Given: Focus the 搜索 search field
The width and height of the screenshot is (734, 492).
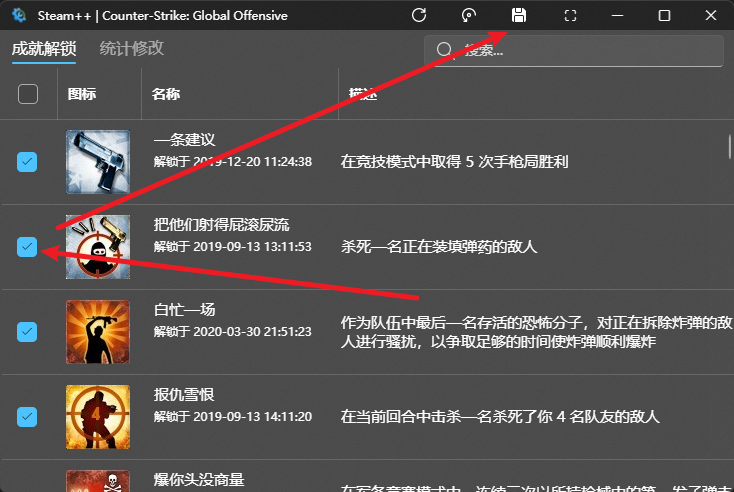Looking at the screenshot, I should [x=574, y=51].
